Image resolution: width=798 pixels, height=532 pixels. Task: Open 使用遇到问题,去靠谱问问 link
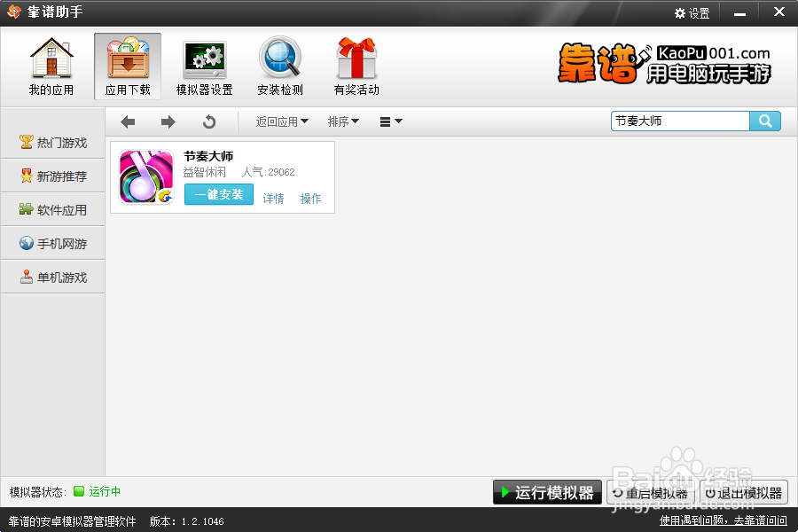(x=724, y=520)
